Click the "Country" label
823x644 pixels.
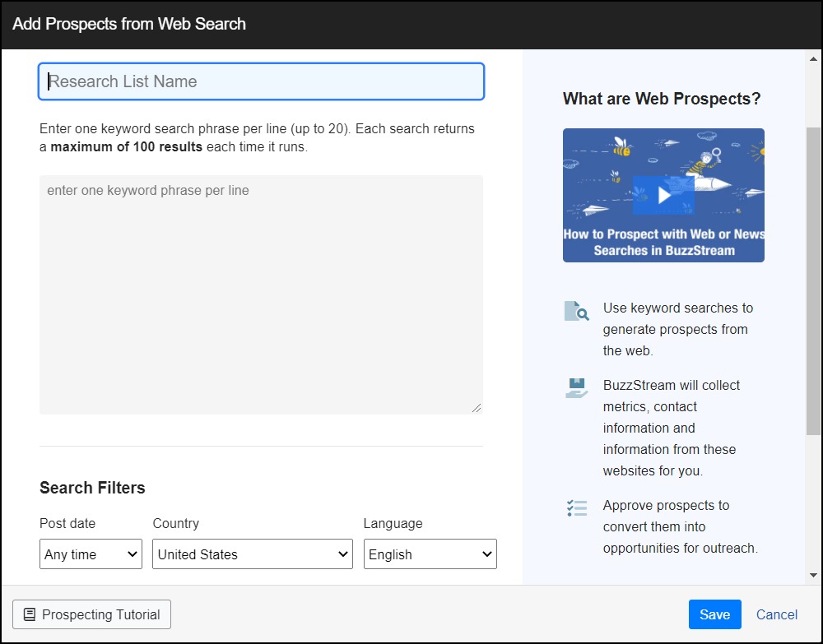[176, 523]
